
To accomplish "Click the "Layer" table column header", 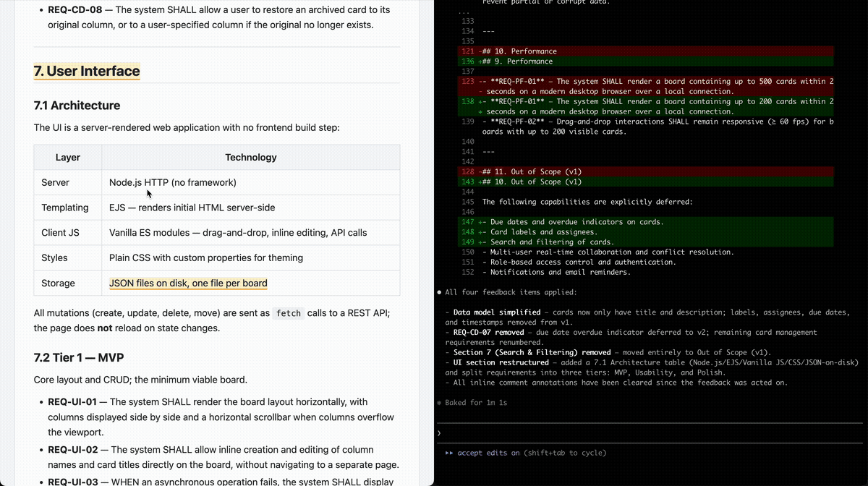I will click(68, 157).
